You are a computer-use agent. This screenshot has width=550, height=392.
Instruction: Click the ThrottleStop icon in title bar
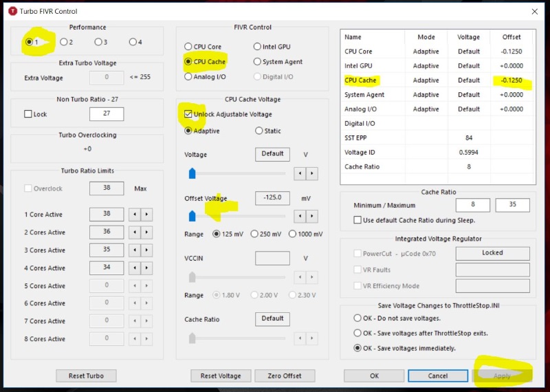(12, 11)
